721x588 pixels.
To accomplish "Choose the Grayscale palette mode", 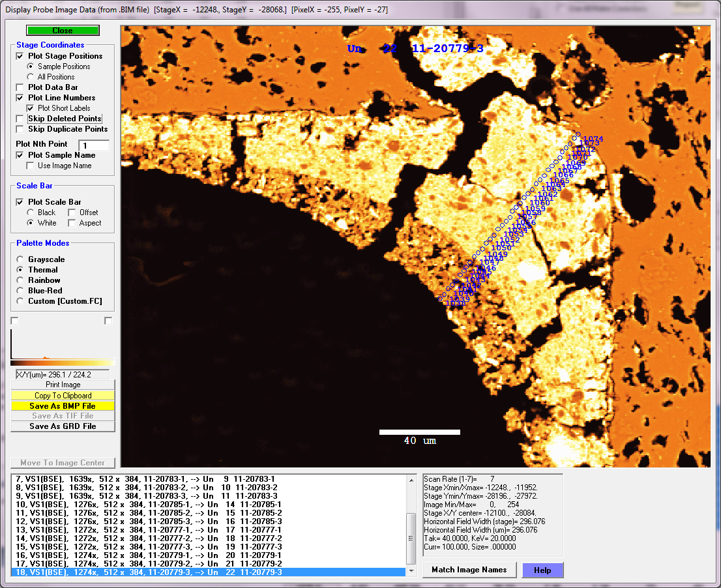I will click(21, 259).
